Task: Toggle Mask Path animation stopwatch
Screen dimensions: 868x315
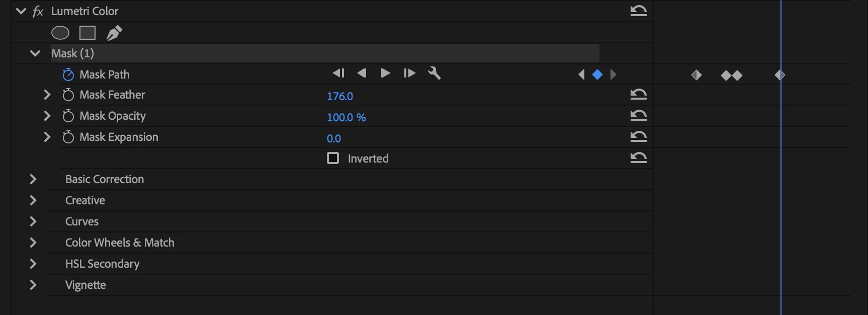Action: coord(68,74)
